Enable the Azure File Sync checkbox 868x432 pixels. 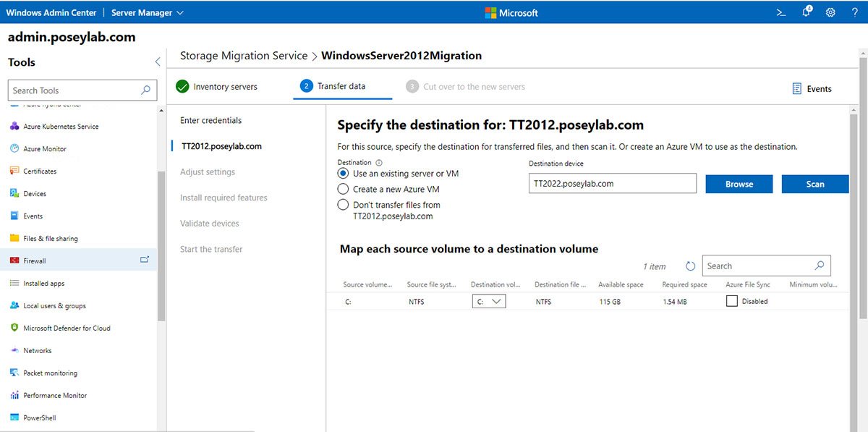point(731,301)
